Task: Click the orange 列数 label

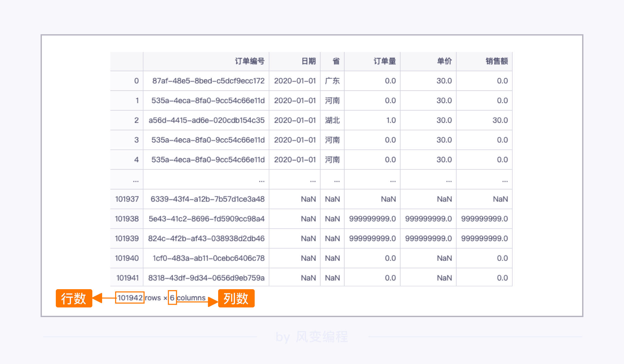Action: pyautogui.click(x=236, y=298)
